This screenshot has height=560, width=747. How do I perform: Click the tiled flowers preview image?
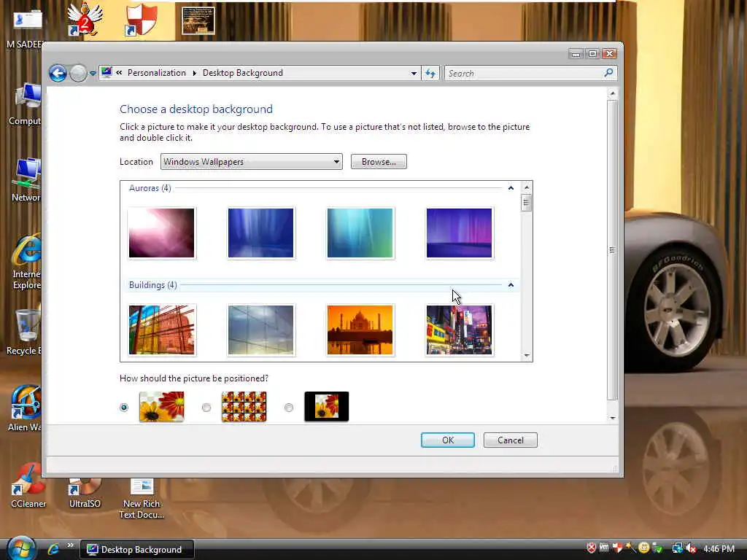(x=244, y=407)
